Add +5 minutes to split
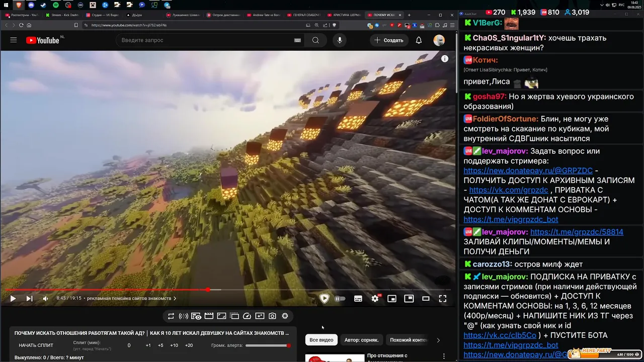644x362 pixels. 160,345
